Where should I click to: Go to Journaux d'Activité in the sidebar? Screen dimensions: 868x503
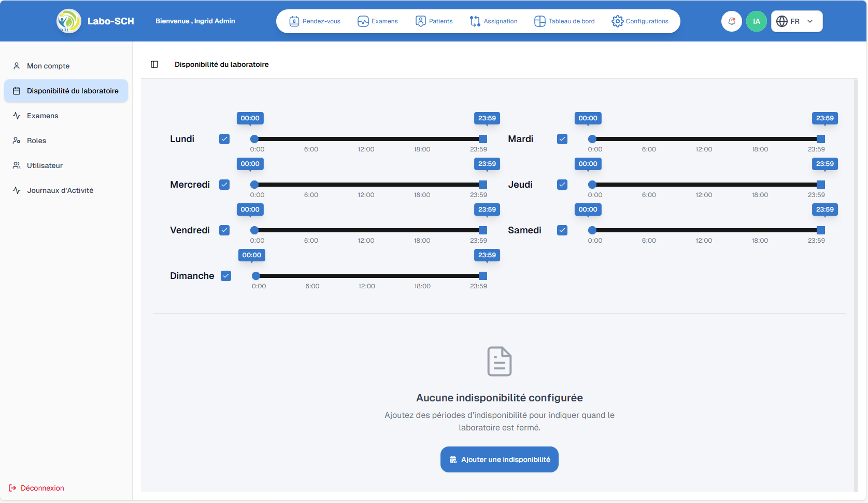click(60, 190)
